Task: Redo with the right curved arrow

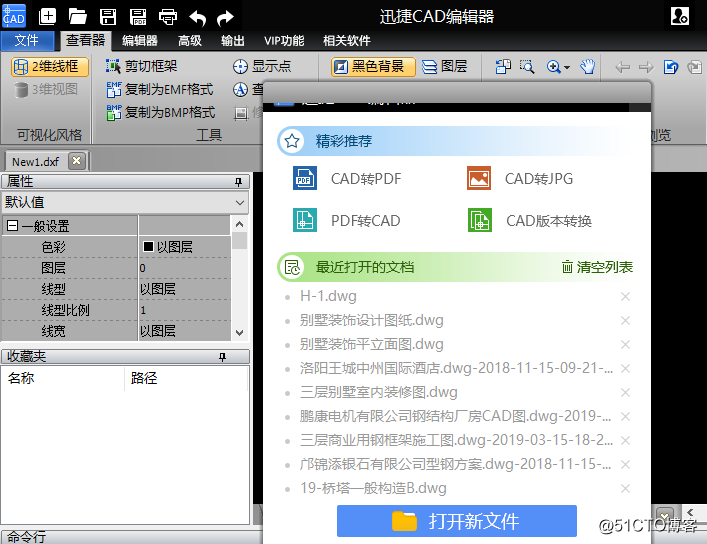Action: (x=225, y=18)
